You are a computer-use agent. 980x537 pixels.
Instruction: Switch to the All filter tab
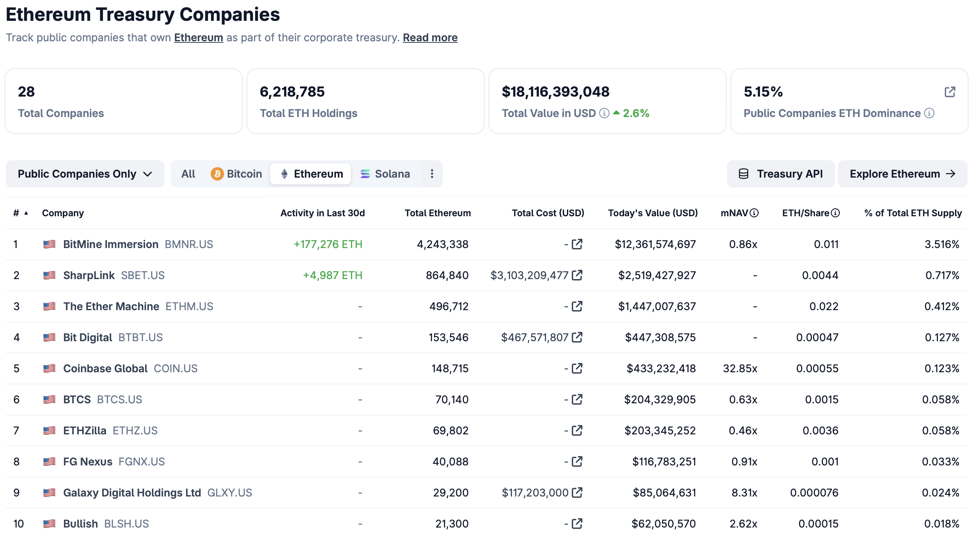[188, 173]
